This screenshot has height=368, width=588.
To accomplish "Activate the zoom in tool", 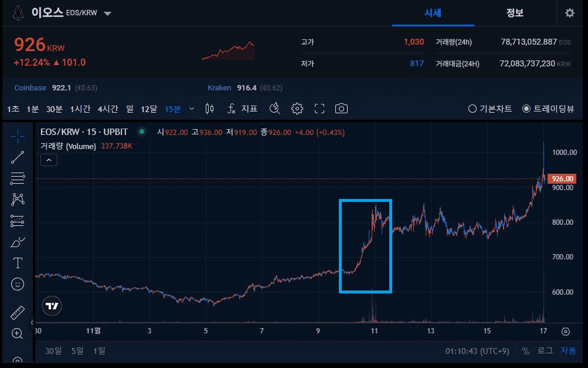I will point(17,333).
